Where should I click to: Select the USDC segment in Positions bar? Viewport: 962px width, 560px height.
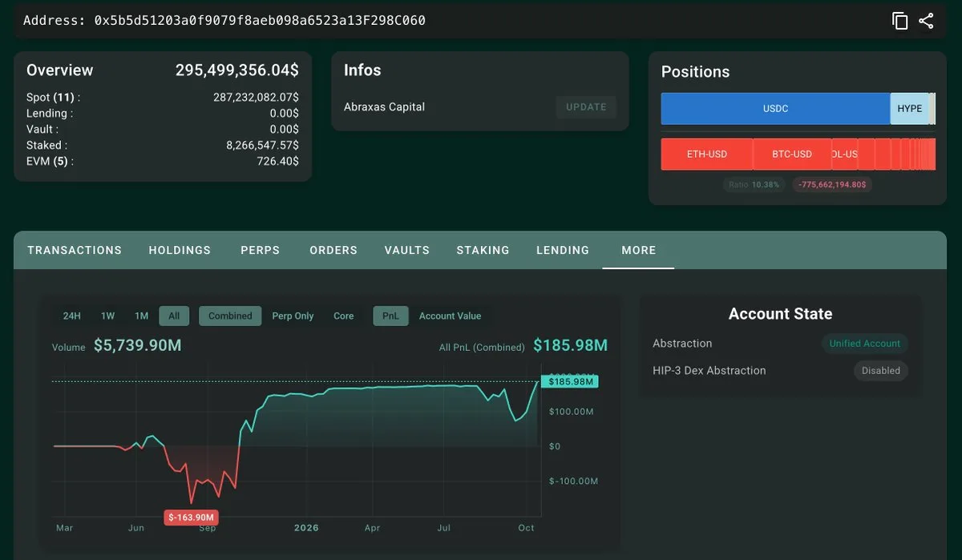point(775,109)
